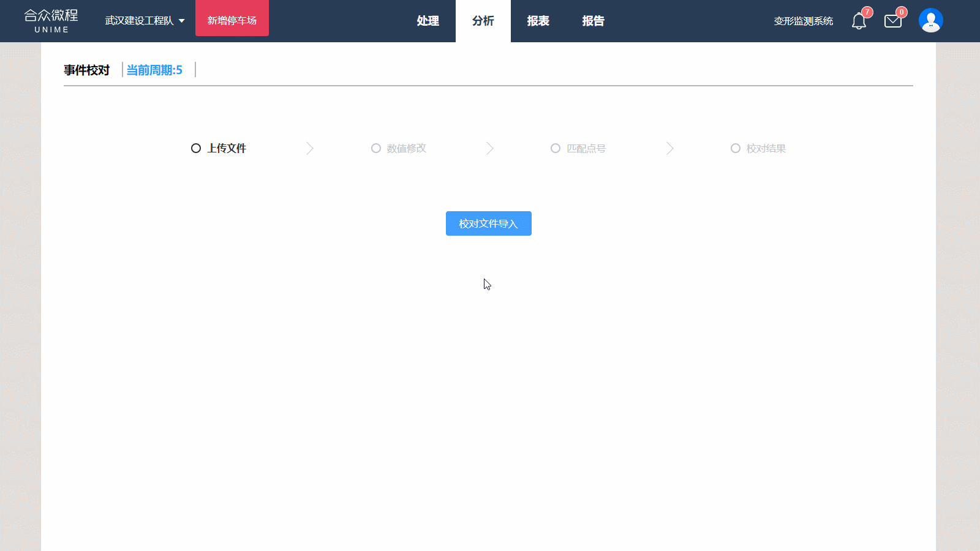This screenshot has width=980, height=551.
Task: Click the 变形监测系统 label
Action: [803, 21]
